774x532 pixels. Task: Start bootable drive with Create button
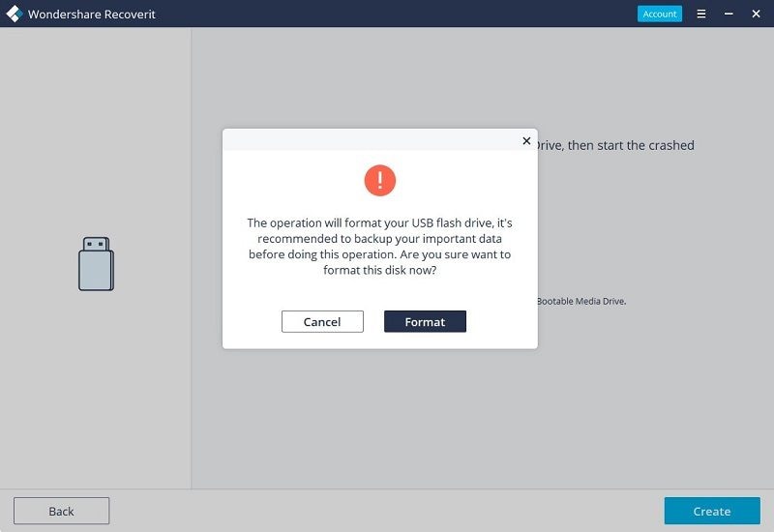(x=712, y=511)
